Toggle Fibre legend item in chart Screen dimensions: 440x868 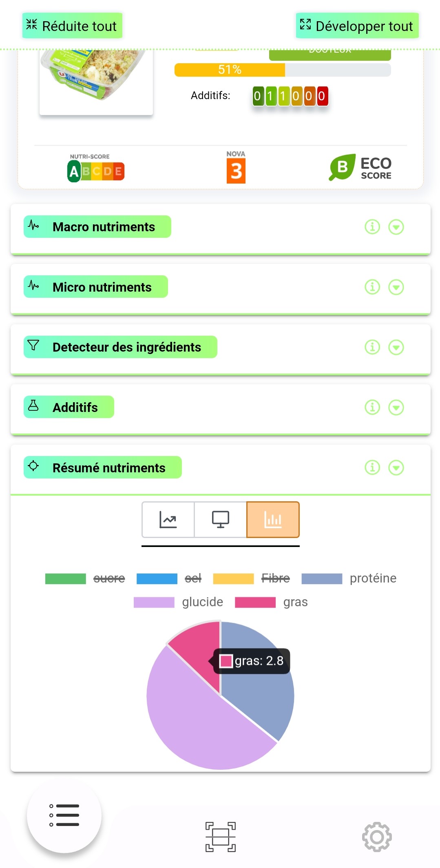251,578
